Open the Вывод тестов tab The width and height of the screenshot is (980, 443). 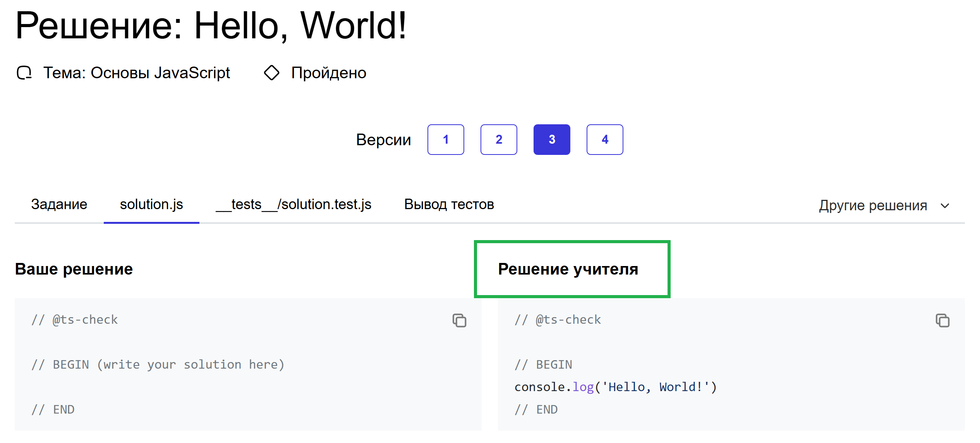449,204
